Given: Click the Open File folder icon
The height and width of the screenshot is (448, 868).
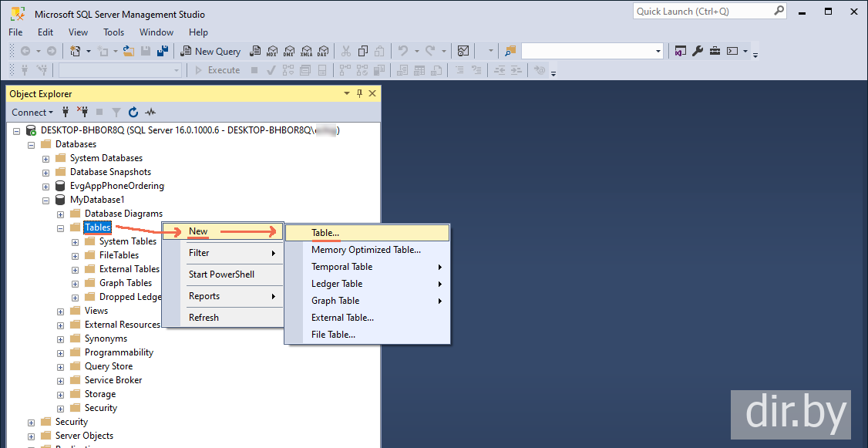Looking at the screenshot, I should [129, 51].
